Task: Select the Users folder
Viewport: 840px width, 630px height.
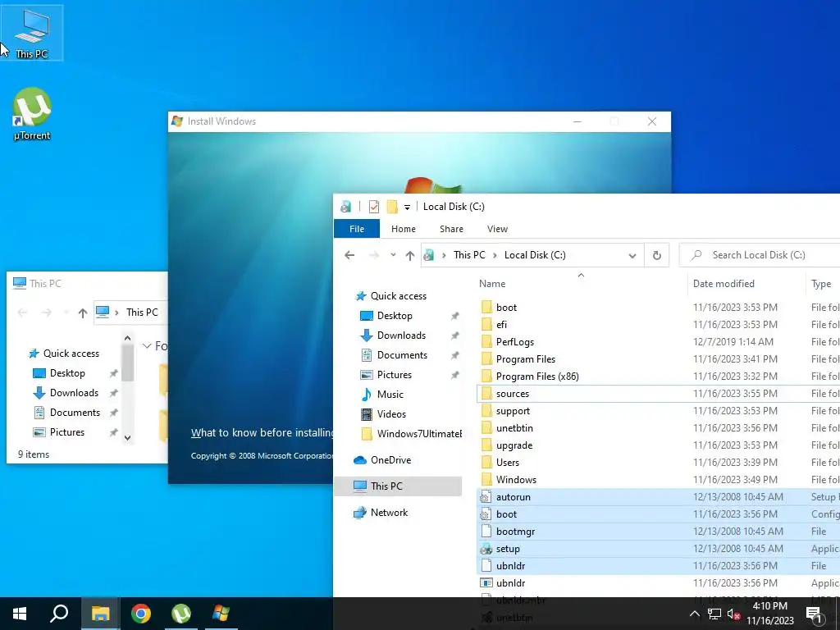Action: (658, 463)
